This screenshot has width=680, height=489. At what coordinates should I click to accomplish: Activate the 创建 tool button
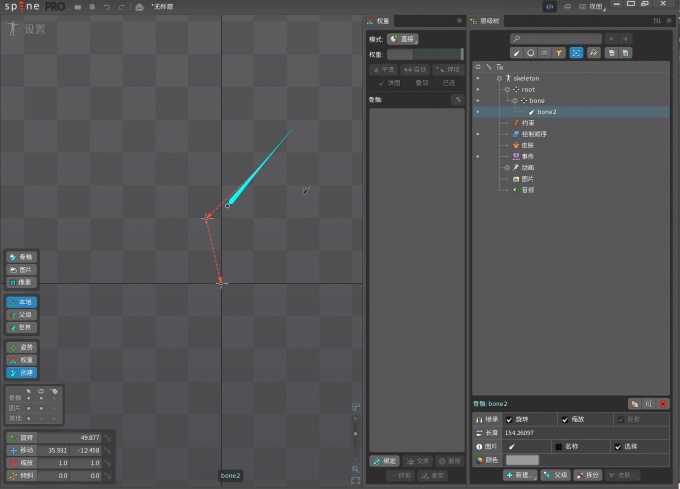(x=22, y=373)
